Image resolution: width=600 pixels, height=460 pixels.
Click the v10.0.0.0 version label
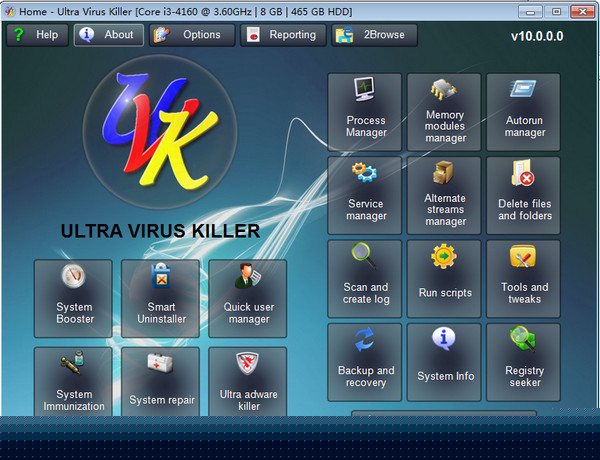point(537,36)
